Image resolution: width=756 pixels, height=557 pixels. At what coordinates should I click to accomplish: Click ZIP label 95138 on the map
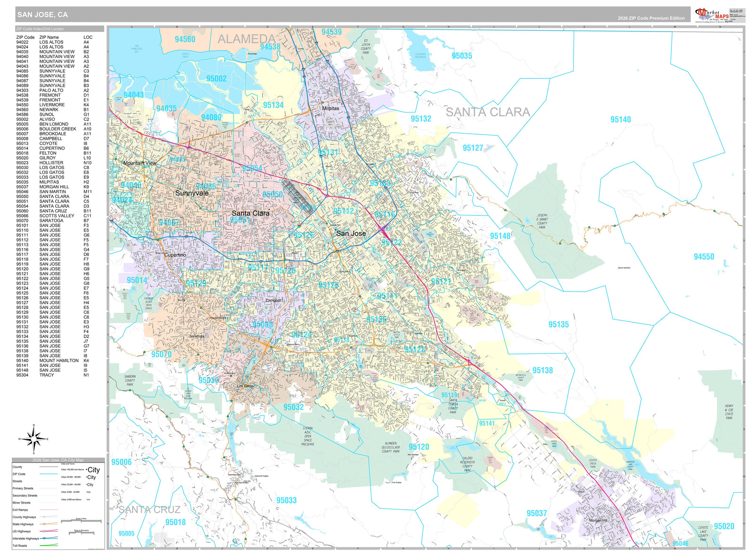542,370
